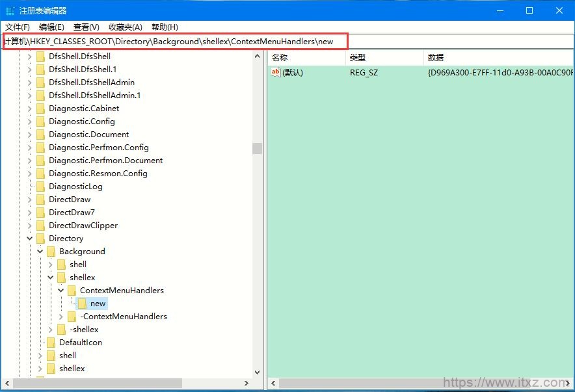The height and width of the screenshot is (392, 575).
Task: Select the -ContextMenuHandlers key
Action: click(x=124, y=317)
